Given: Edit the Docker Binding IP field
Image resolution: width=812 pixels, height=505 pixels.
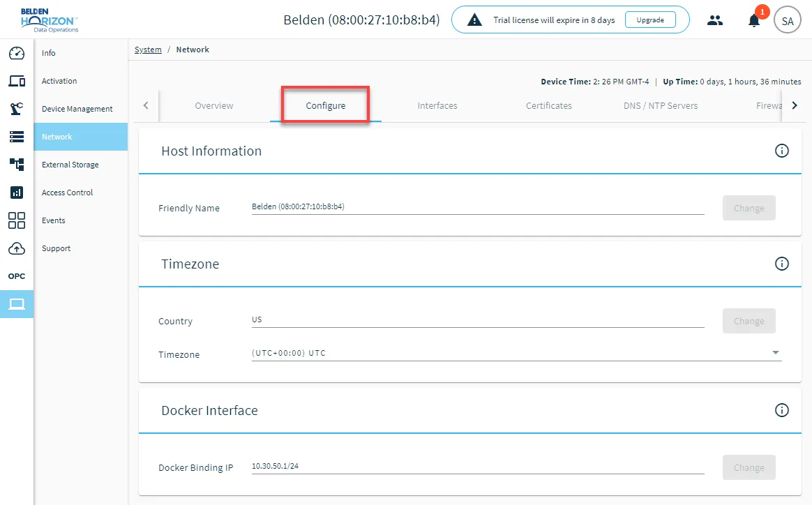Looking at the screenshot, I should (x=478, y=466).
